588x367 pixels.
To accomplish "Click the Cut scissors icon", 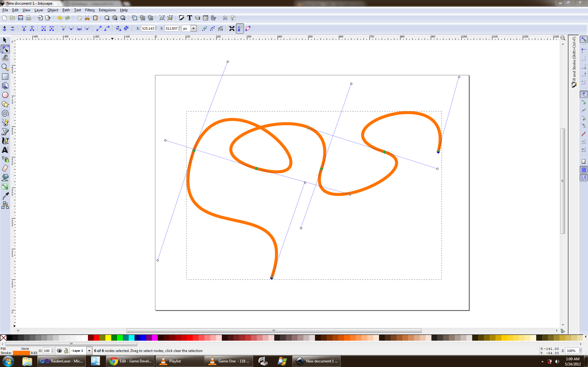I will coord(87,18).
